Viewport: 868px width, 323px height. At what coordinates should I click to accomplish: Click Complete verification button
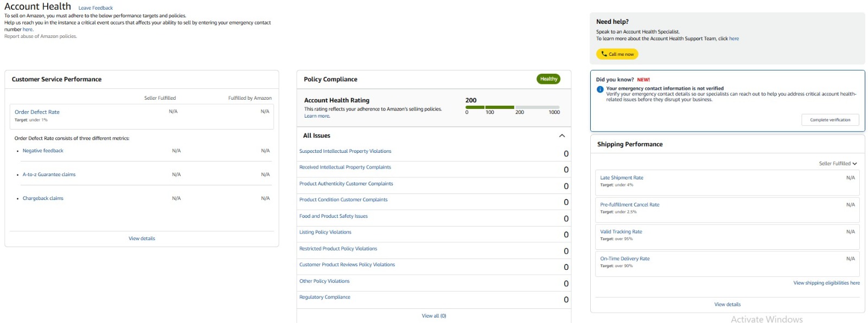[x=830, y=120]
